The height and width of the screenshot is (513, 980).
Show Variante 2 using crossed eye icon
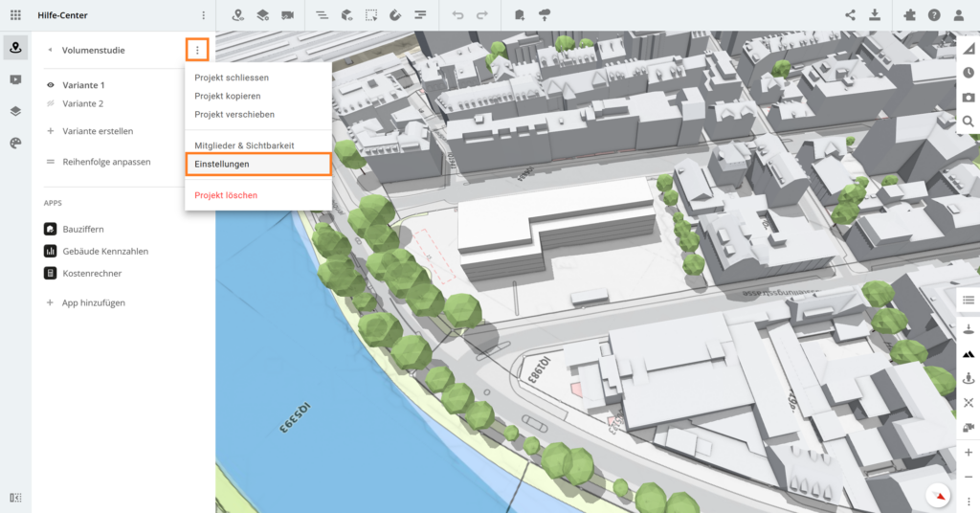click(51, 103)
